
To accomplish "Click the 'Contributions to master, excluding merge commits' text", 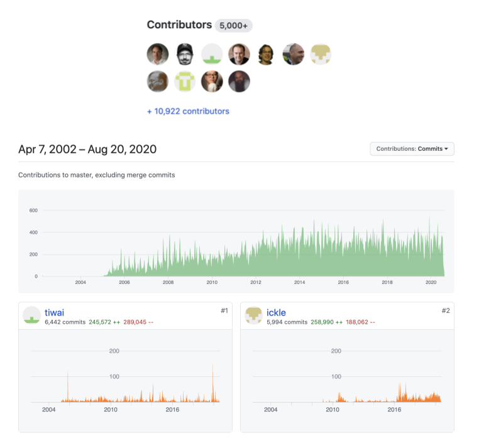I will (97, 175).
